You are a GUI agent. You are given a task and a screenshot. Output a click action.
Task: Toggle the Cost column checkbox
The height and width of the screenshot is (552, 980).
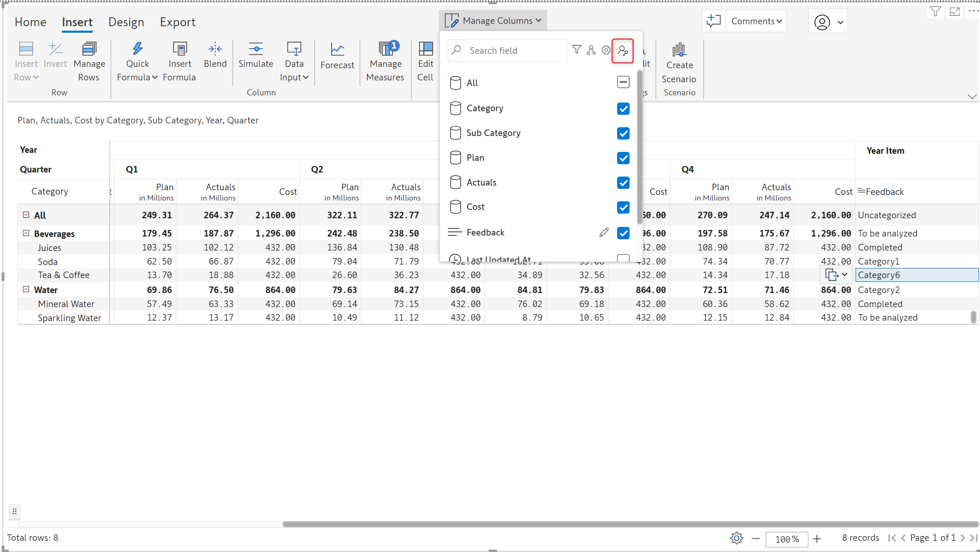click(x=623, y=207)
